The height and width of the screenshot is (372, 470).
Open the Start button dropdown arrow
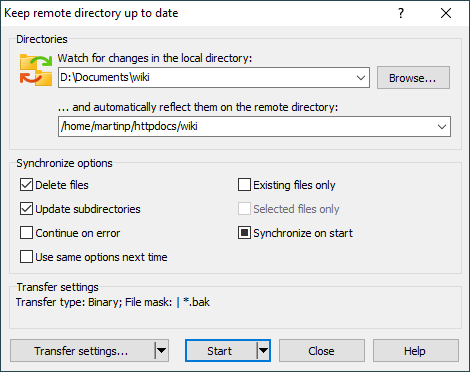[x=263, y=351]
